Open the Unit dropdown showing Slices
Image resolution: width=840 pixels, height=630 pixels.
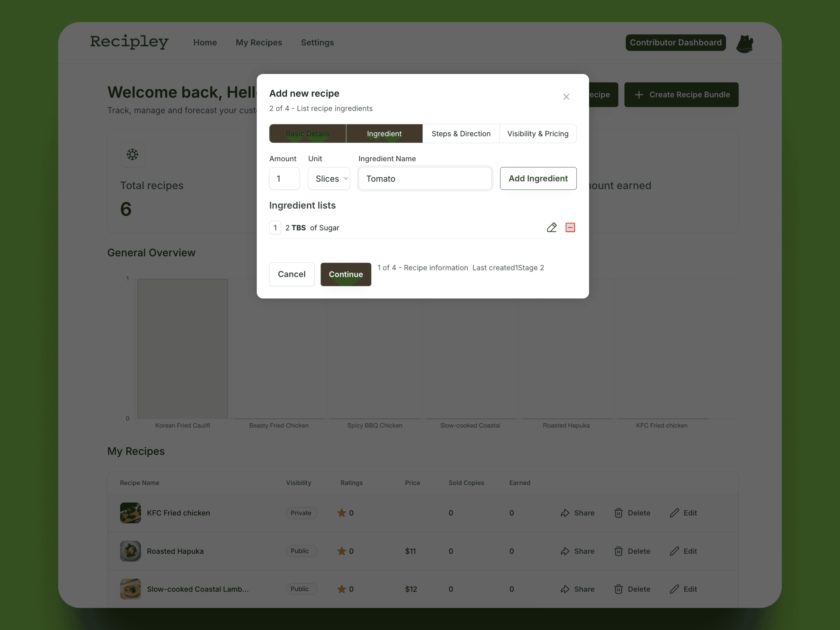(x=329, y=178)
